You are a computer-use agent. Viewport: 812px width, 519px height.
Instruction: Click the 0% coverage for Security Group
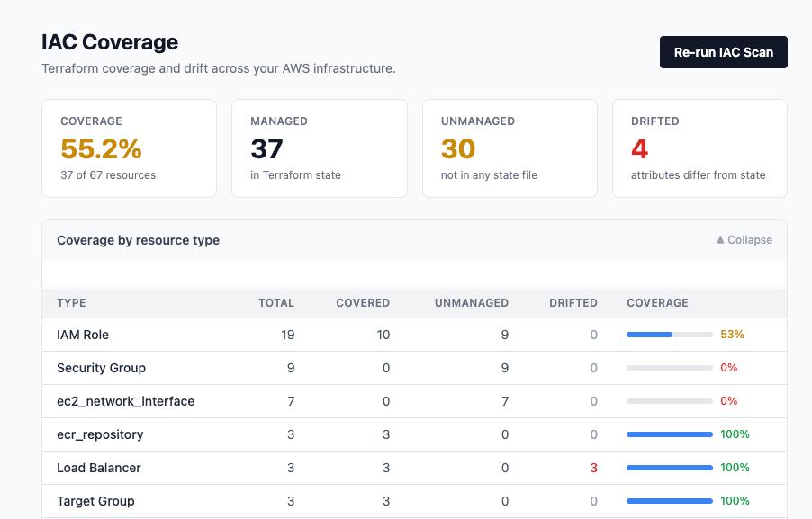pos(728,368)
